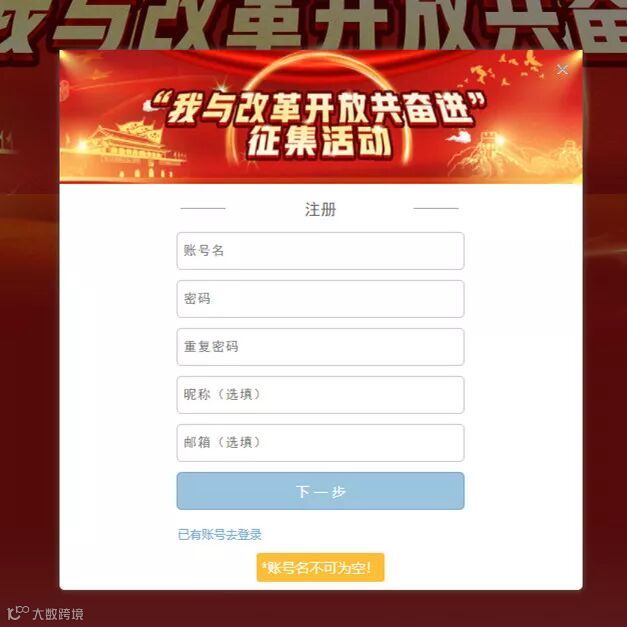Image resolution: width=627 pixels, height=627 pixels.
Task: Click the 大数跨境 watermark logo icon
Action: [18, 613]
